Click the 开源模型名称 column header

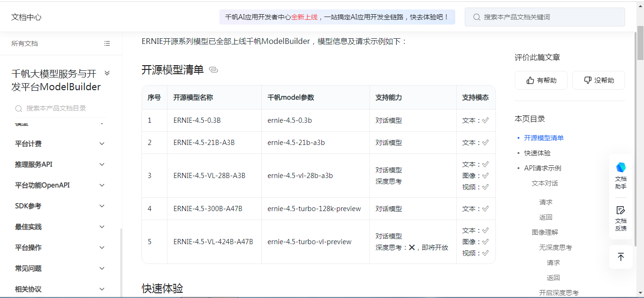coord(193,98)
